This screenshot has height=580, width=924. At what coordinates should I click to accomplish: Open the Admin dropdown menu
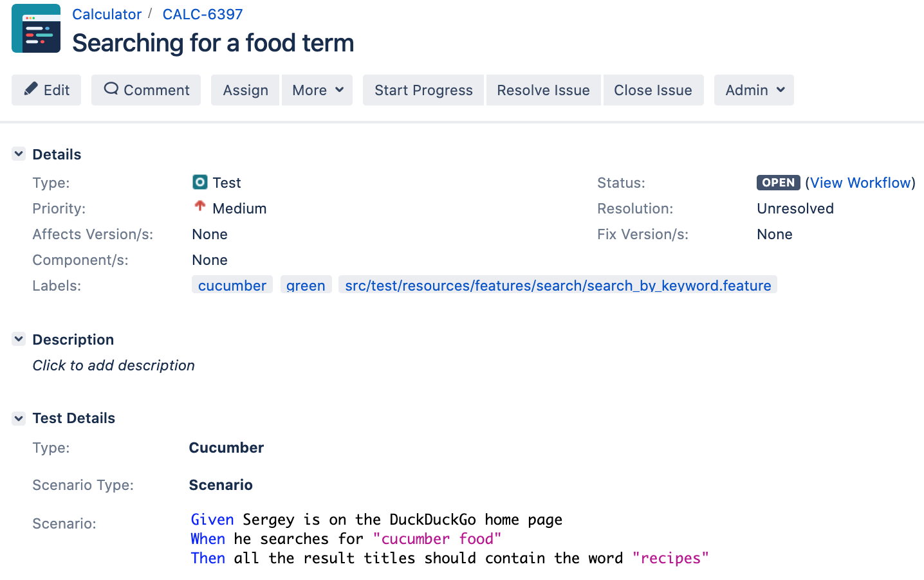754,90
